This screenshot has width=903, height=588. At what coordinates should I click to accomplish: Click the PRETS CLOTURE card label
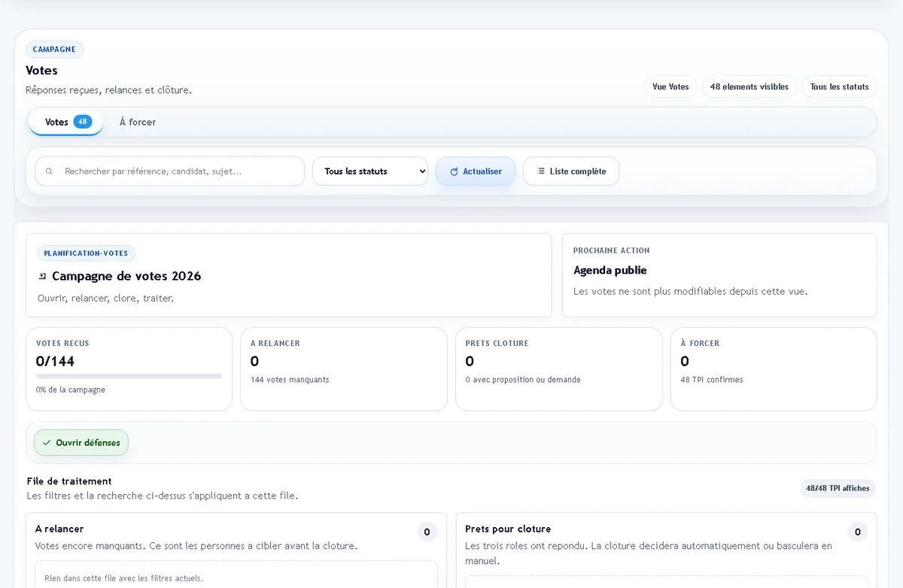point(497,343)
